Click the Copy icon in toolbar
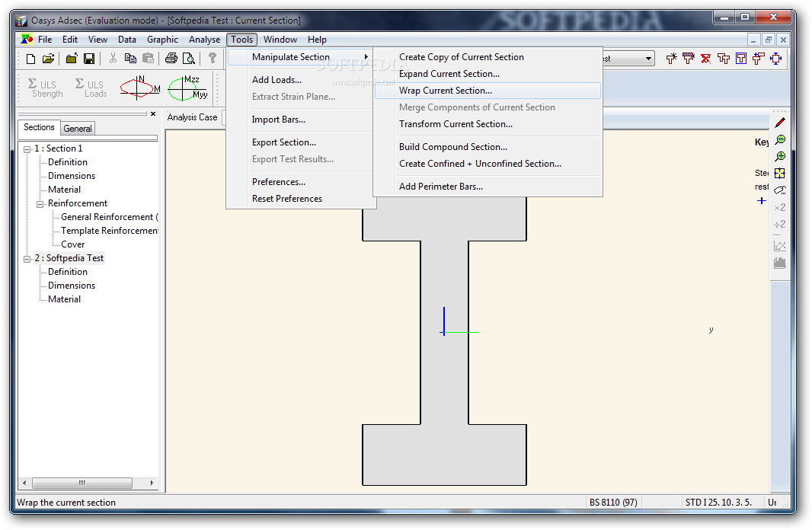Screen dimensions: 812x530 (x=130, y=59)
